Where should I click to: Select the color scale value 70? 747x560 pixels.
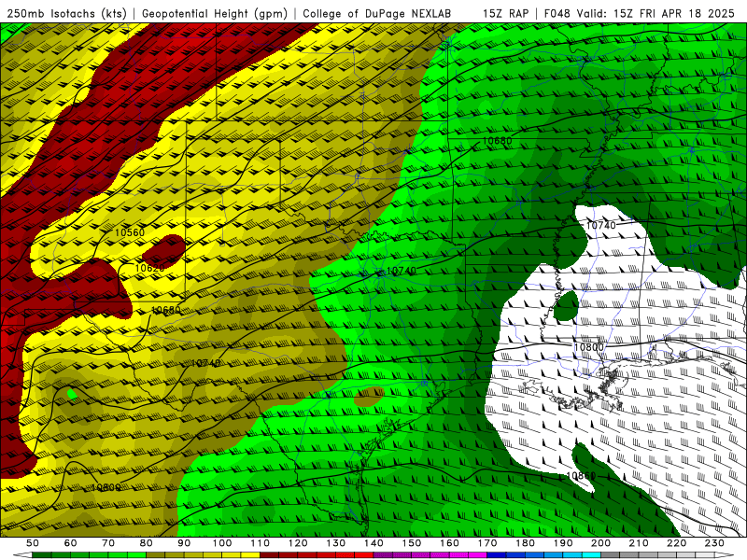tap(108, 543)
